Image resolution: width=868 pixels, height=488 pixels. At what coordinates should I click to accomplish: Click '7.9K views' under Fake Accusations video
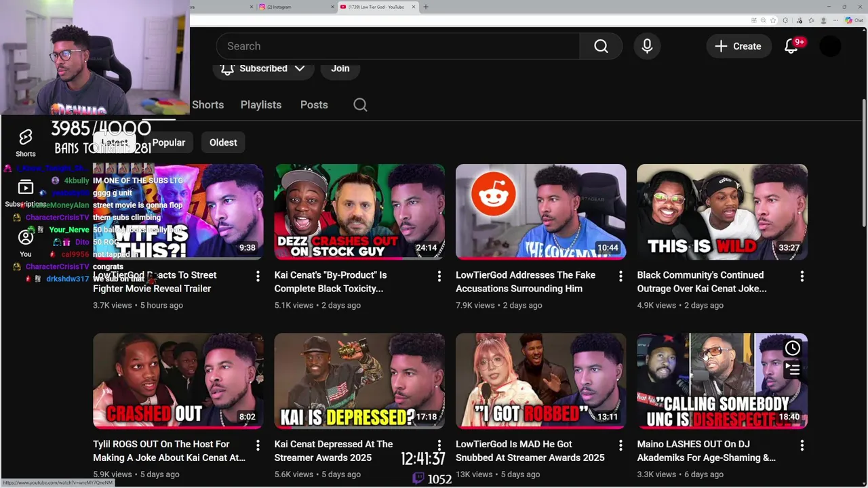click(x=475, y=306)
